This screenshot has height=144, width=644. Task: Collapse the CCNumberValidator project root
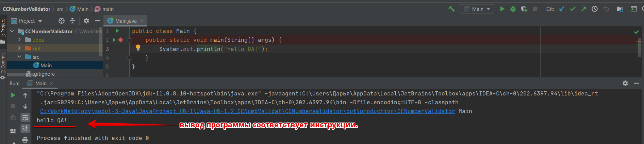click(12, 31)
